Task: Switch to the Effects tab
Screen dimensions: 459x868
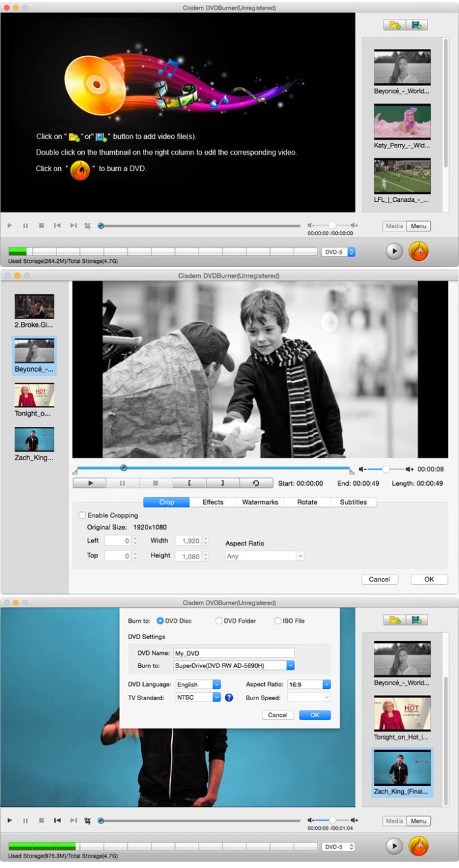Action: (212, 502)
